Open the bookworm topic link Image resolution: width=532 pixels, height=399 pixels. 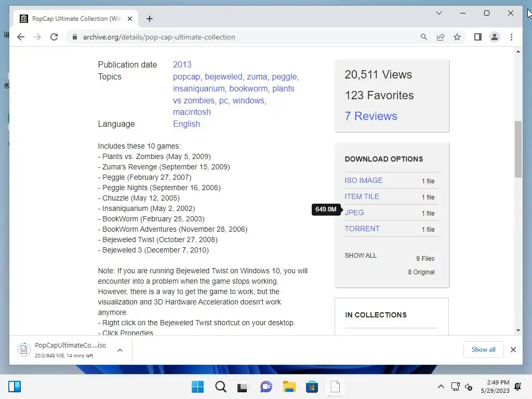coord(248,88)
